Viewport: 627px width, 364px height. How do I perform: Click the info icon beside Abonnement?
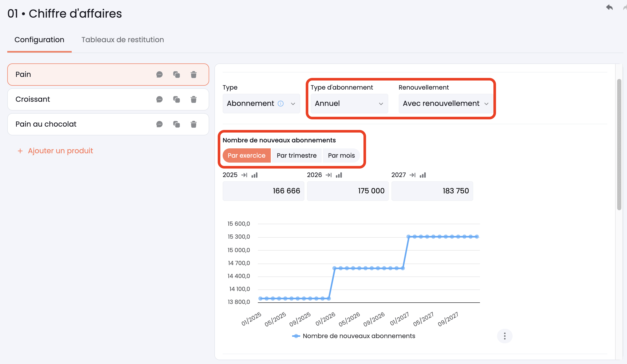point(281,104)
